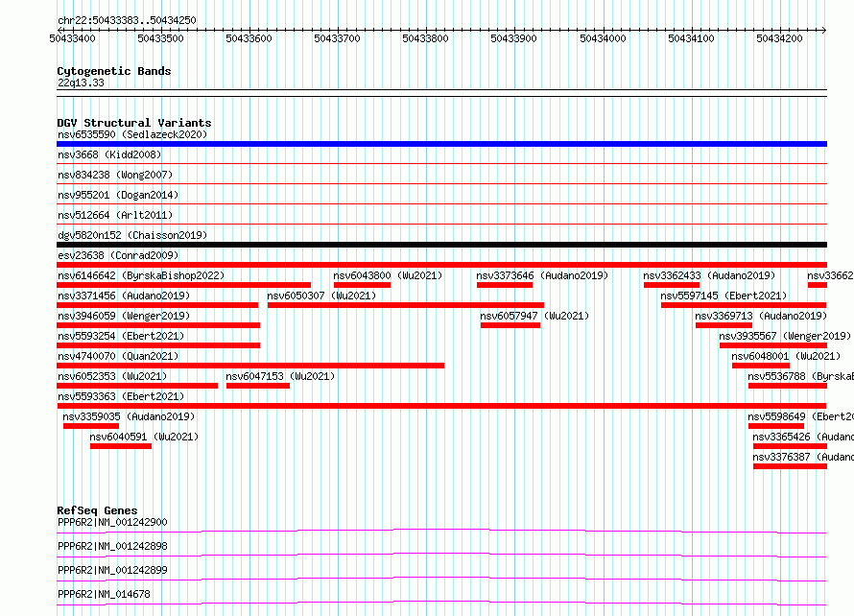
Task: Click variant nsv6057947 (Wu2021)
Action: pos(534,316)
